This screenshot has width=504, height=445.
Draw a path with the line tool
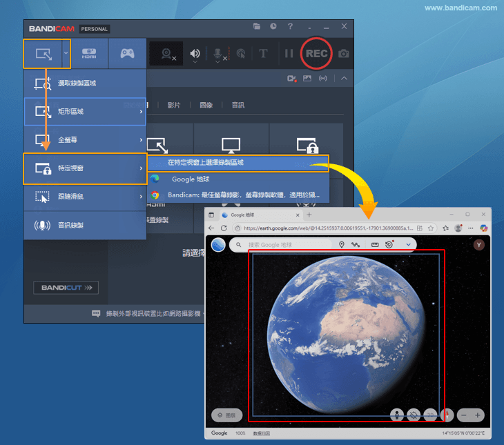(356, 245)
